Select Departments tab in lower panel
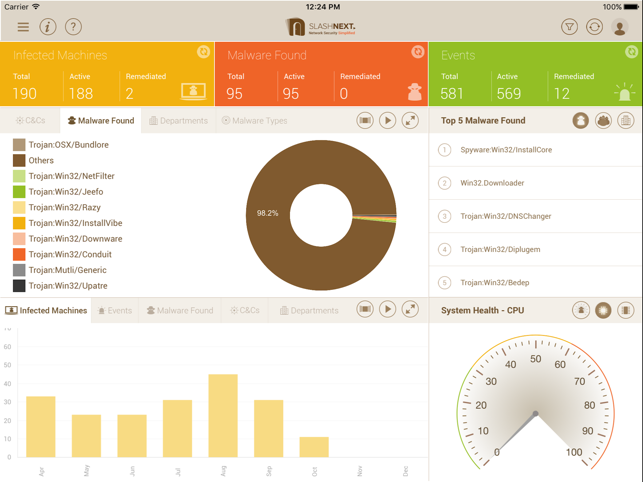Screen dimensions: 643x482 (x=309, y=311)
